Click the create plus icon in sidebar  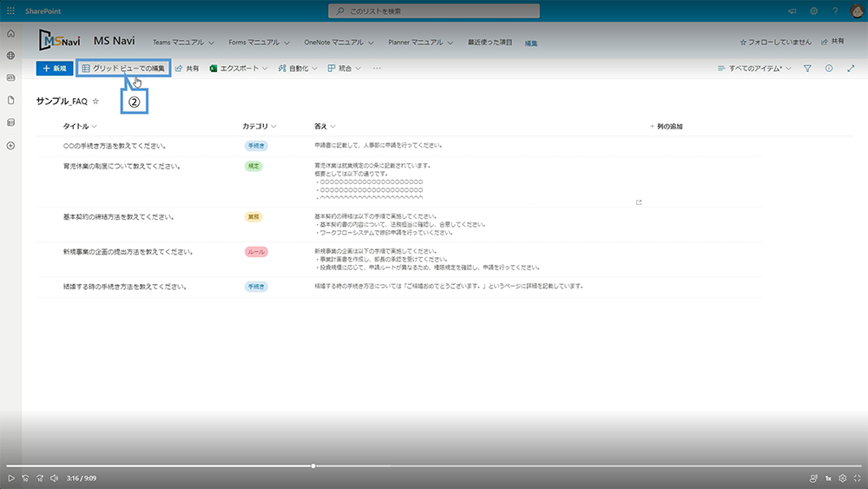pos(10,145)
